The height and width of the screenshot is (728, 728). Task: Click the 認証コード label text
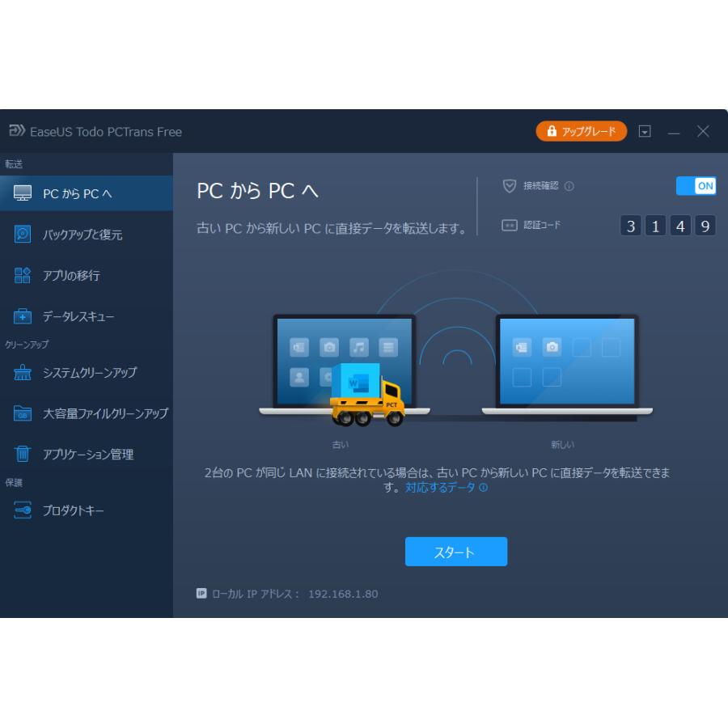pos(542,225)
